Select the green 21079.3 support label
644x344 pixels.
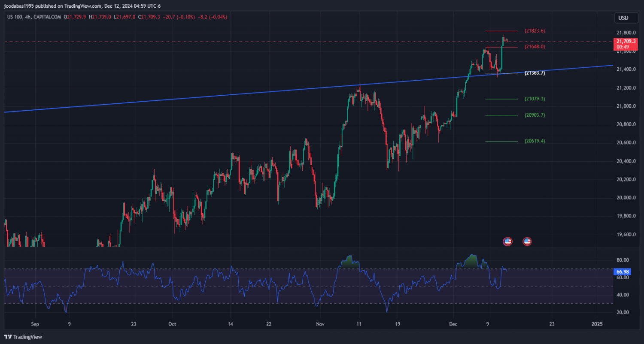click(535, 99)
